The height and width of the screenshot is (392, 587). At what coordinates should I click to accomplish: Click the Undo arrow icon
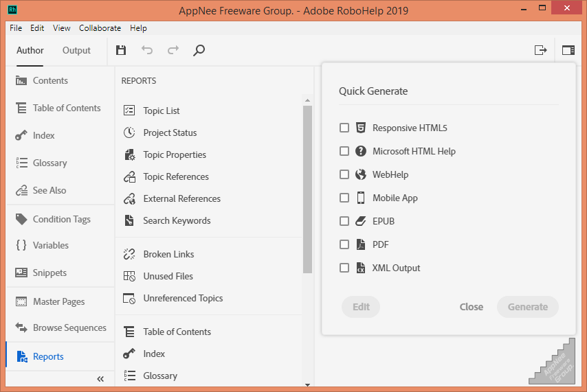coord(147,50)
